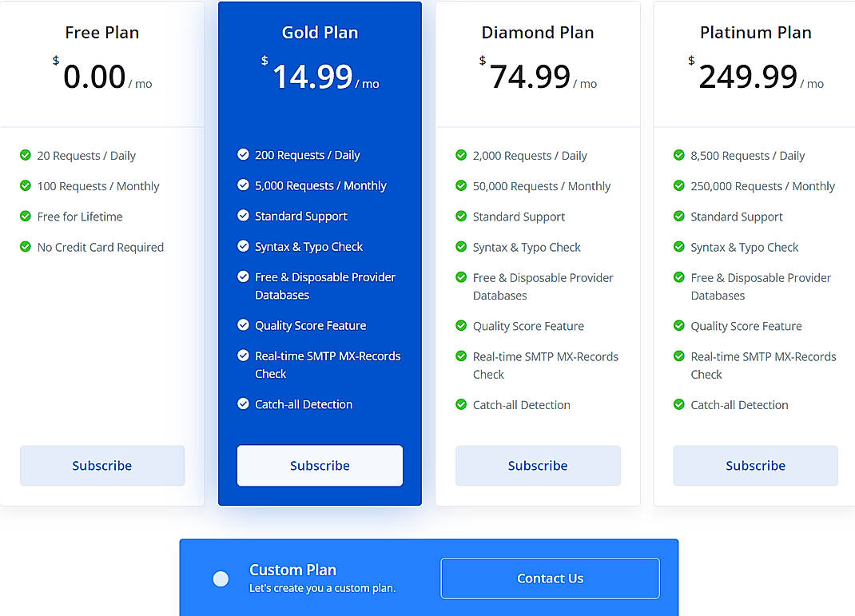Click Diamond Plan Standard Support checkmark
Screen dimensions: 855x616
click(461, 217)
